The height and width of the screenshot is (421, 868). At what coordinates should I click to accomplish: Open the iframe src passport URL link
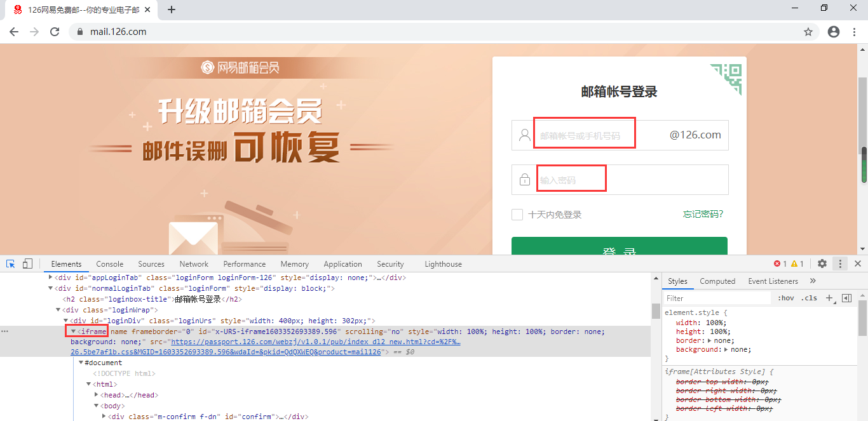[266, 347]
